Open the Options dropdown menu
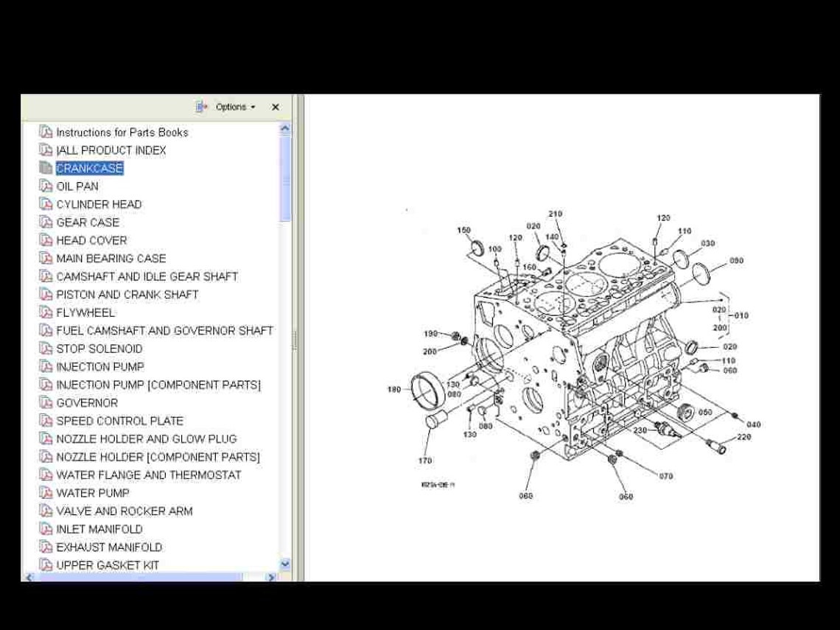840x630 pixels. point(231,107)
